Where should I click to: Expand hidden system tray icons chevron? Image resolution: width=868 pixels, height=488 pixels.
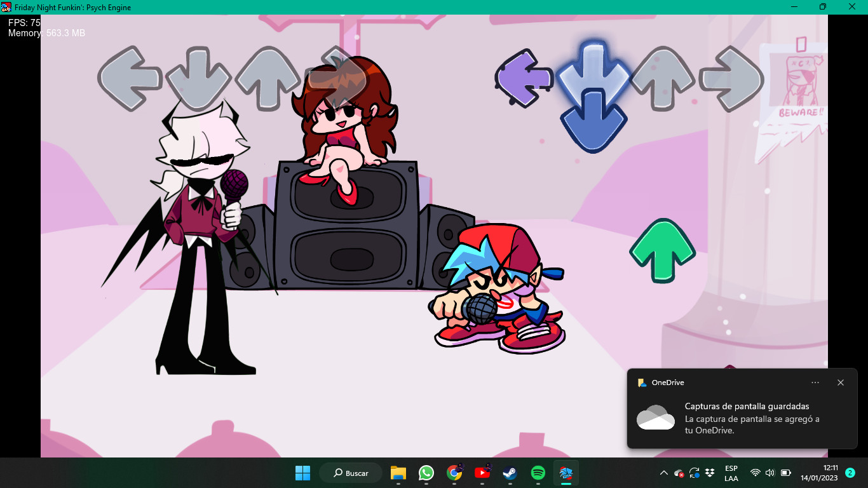coord(663,473)
